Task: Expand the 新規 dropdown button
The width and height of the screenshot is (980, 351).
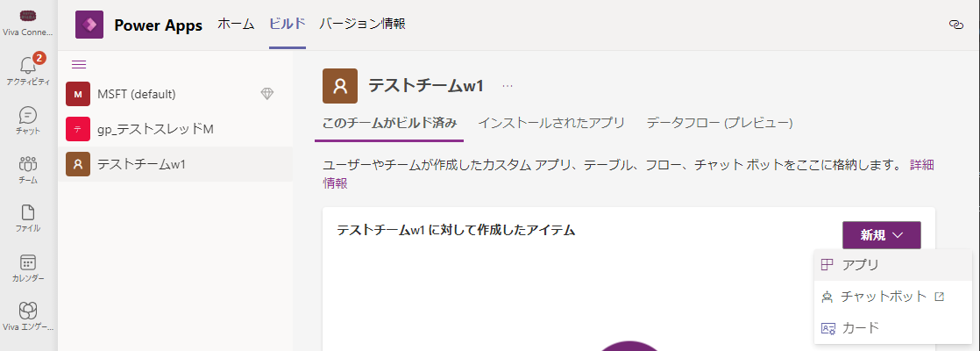Action: pos(881,235)
